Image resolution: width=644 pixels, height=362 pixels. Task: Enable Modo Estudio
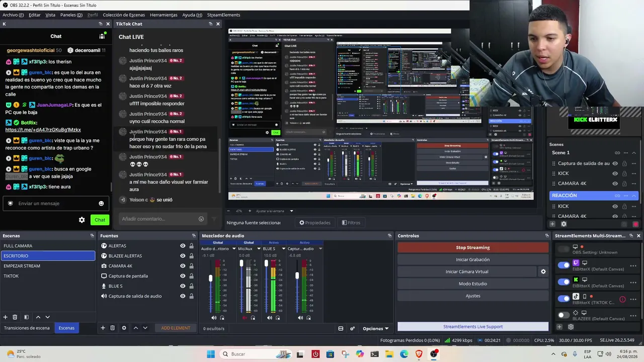(x=473, y=284)
